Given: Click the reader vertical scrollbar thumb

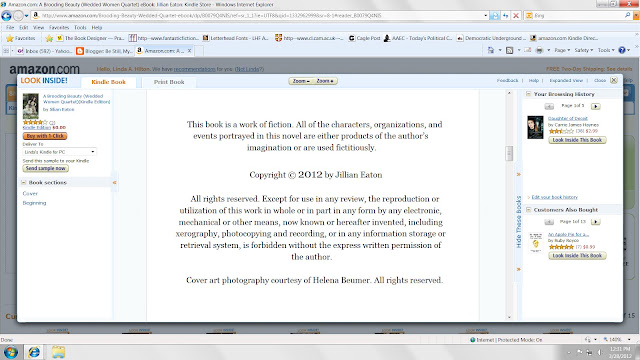Looking at the screenshot, I should click(x=509, y=153).
